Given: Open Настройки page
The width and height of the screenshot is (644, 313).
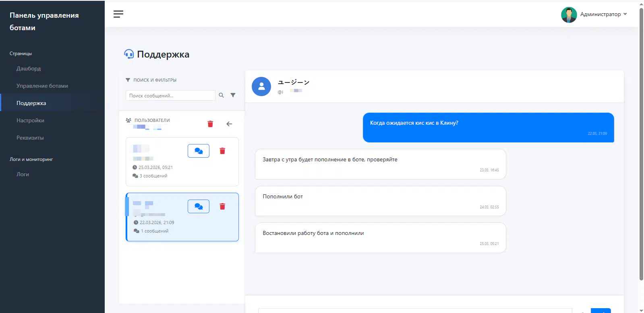Looking at the screenshot, I should (30, 121).
